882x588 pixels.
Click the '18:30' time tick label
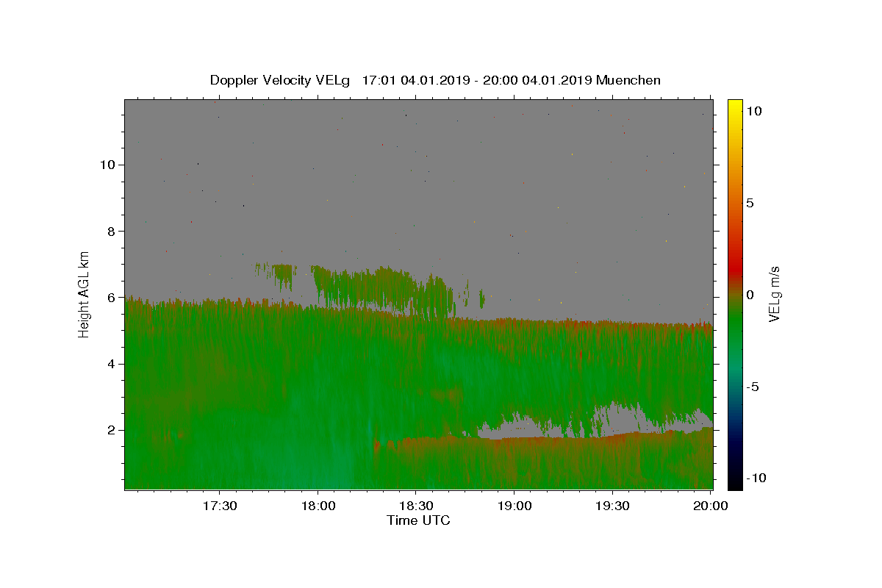coord(416,506)
